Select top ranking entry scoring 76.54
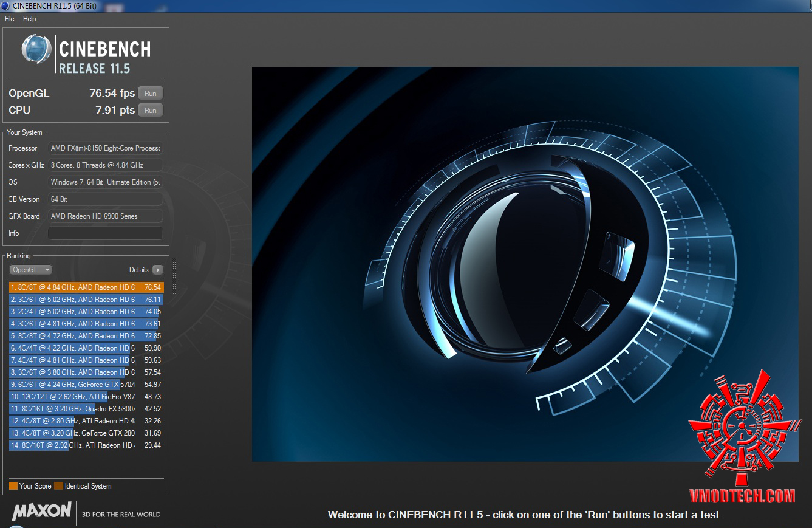Screen dimensions: 812x528 coord(86,287)
